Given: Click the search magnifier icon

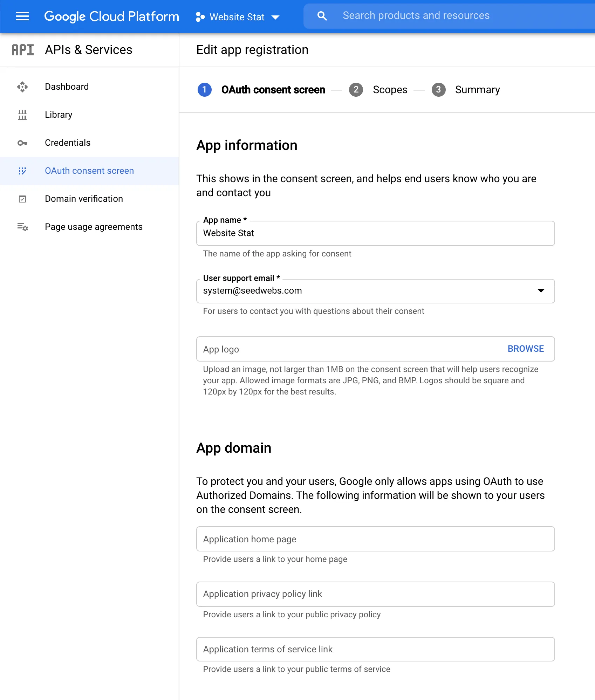Looking at the screenshot, I should pyautogui.click(x=322, y=16).
